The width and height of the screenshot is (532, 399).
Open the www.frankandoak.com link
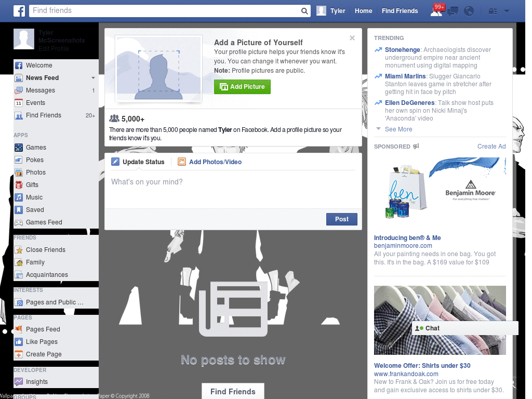click(x=406, y=374)
